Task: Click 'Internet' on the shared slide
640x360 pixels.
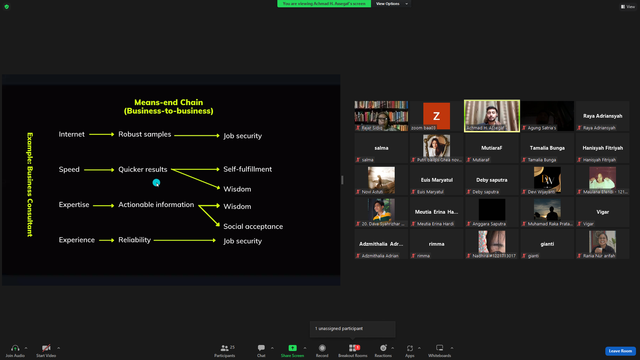Action: click(x=71, y=134)
